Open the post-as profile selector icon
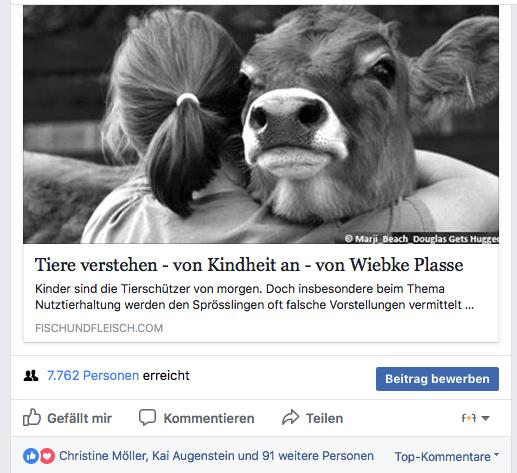The image size is (517, 473). tap(469, 418)
